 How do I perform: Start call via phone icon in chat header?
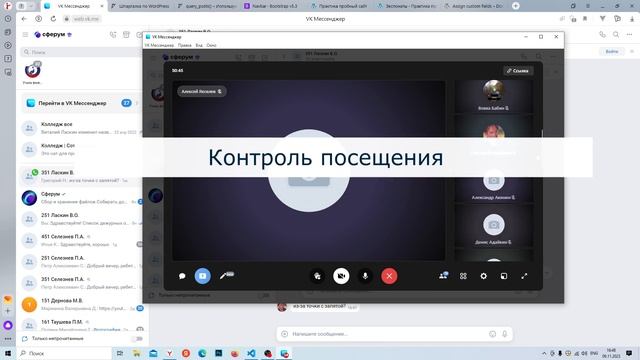602,35
